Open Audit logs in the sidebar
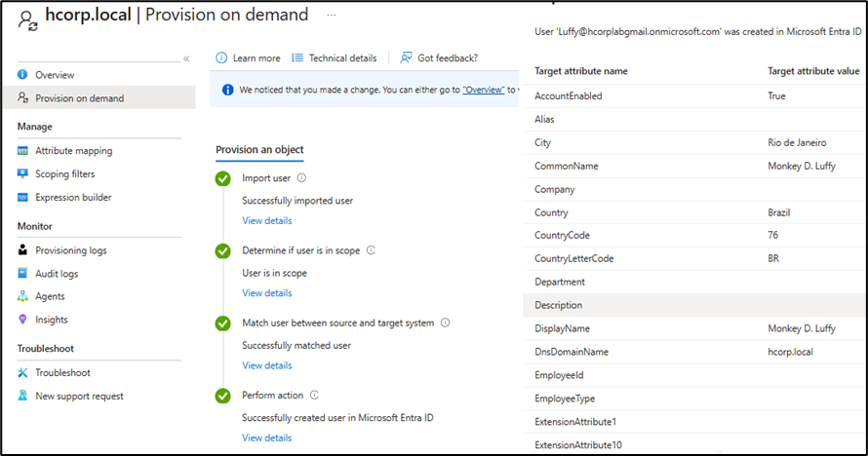 tap(57, 274)
